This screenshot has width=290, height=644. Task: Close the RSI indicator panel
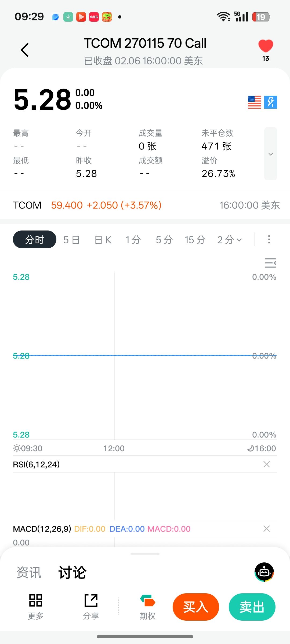pyautogui.click(x=267, y=464)
